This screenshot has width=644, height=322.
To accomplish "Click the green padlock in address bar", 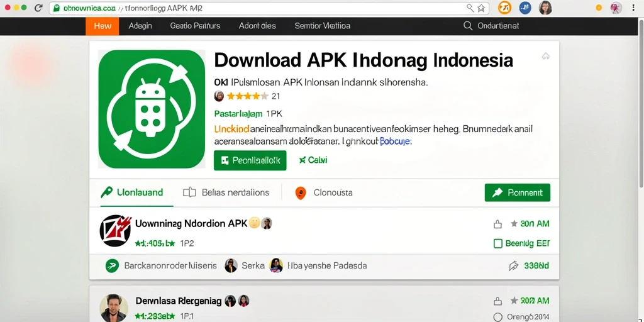I will tap(56, 8).
